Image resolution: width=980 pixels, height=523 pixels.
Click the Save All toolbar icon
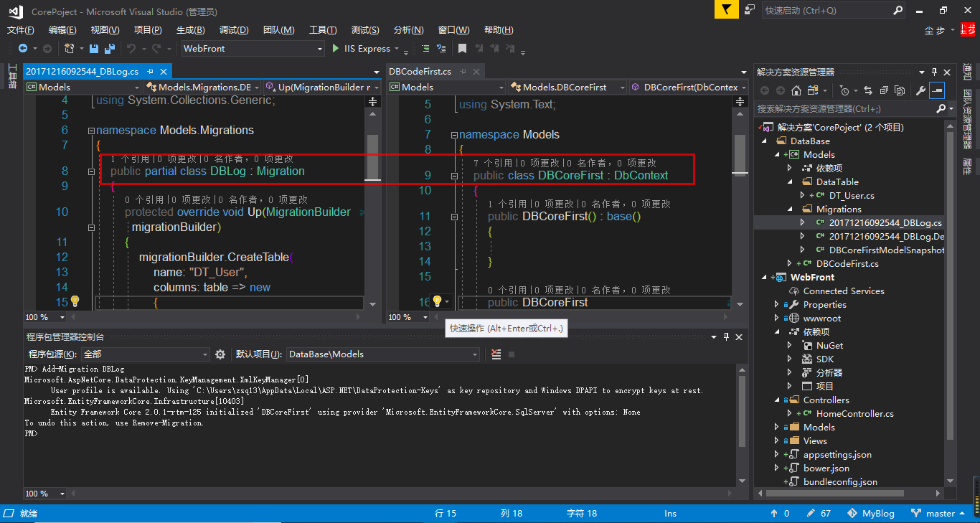pyautogui.click(x=110, y=49)
